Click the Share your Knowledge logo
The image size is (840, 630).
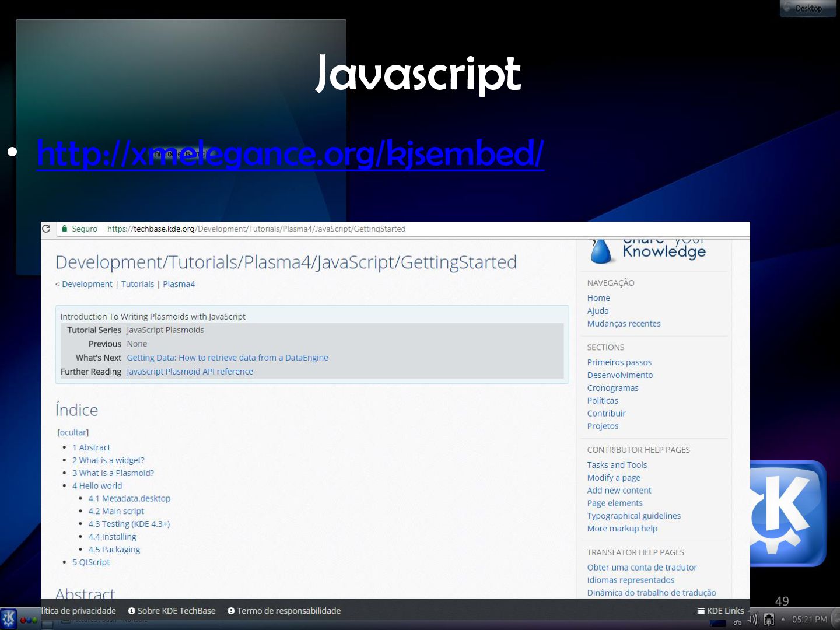click(x=647, y=251)
